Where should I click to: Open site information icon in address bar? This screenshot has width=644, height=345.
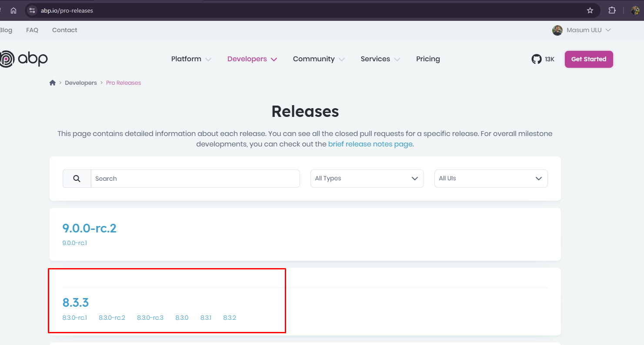[32, 10]
